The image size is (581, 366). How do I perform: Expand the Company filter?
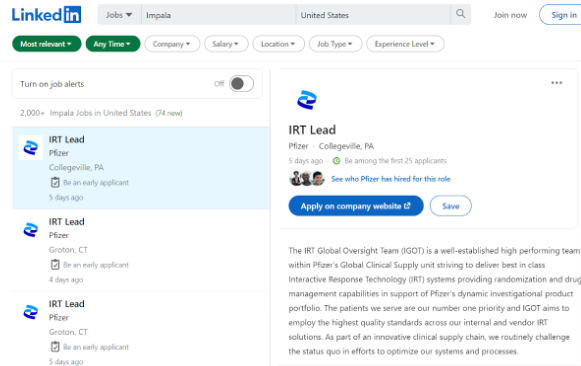(172, 44)
